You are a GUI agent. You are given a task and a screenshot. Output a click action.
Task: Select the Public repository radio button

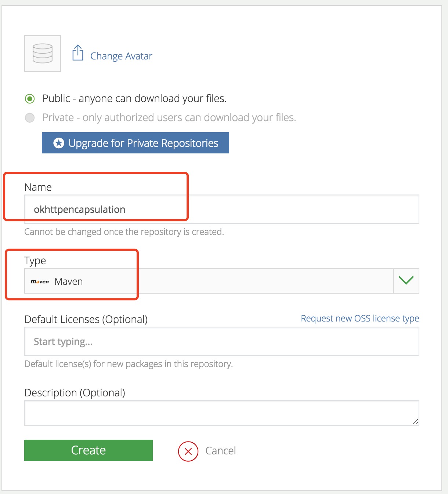pos(30,99)
